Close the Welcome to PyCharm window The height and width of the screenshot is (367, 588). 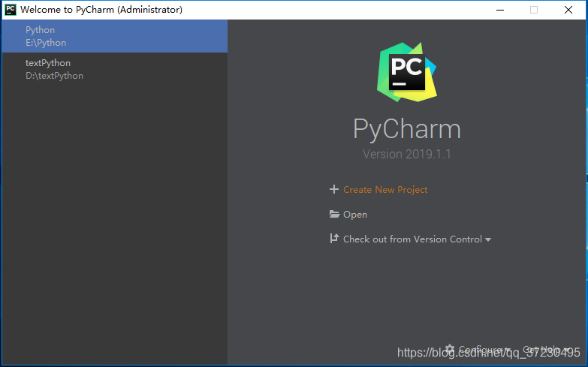[568, 10]
